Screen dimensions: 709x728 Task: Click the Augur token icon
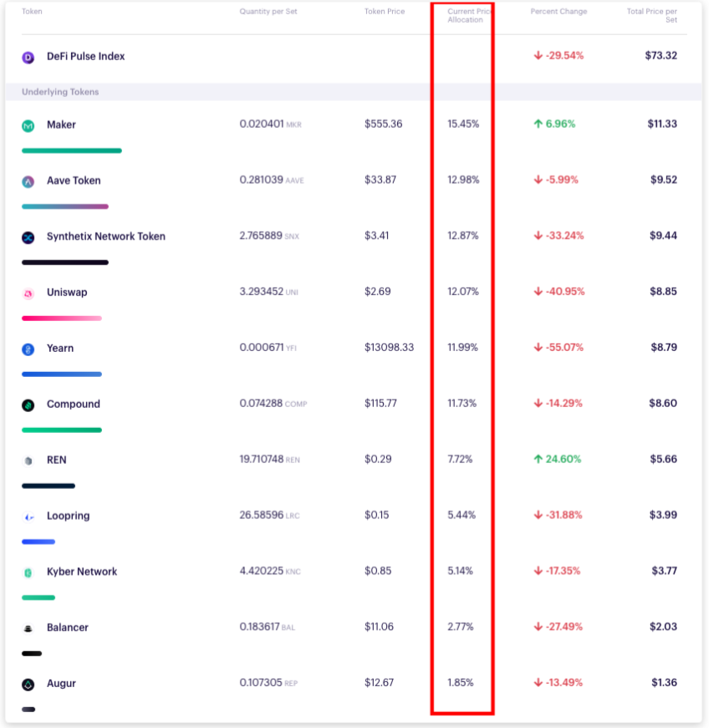click(x=28, y=685)
